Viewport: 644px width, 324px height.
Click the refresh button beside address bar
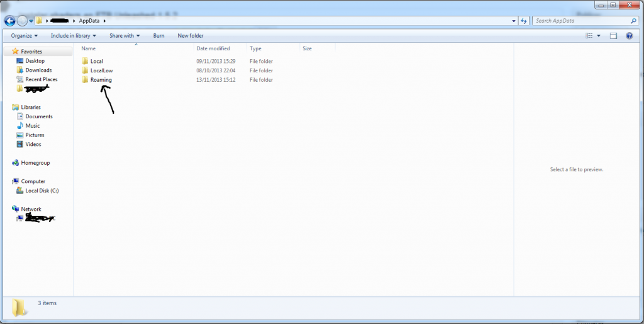[525, 21]
